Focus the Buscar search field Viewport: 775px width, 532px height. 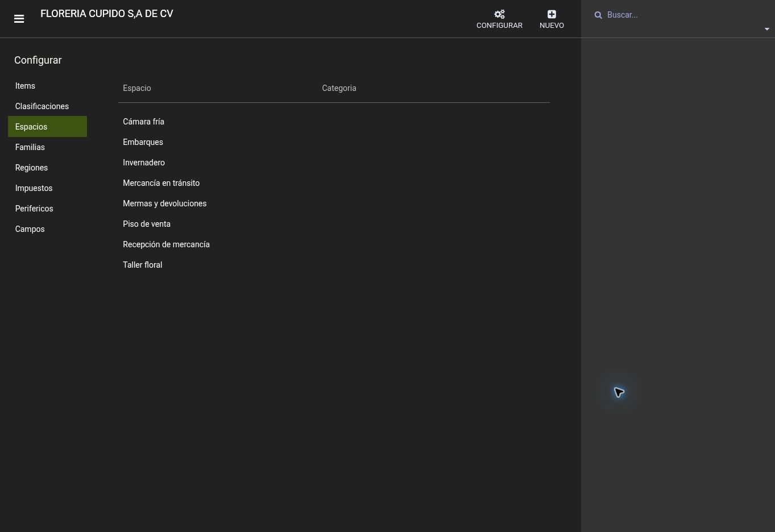coord(682,15)
